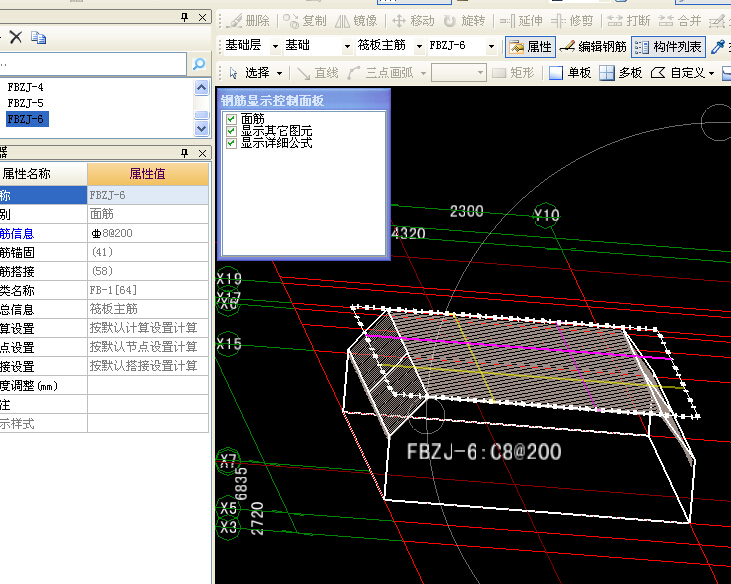
Task: Select the 直线 line drawing tool
Action: (318, 73)
